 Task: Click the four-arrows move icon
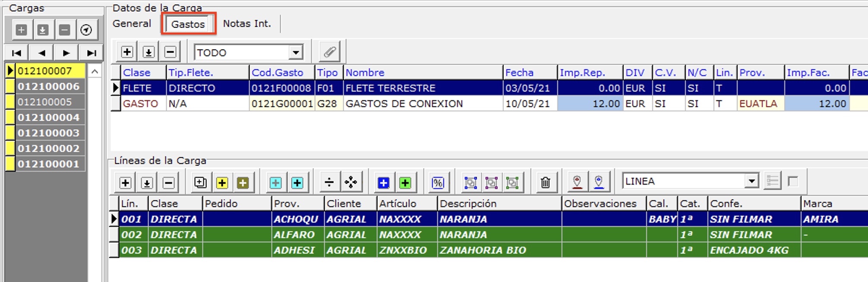pos(351,183)
